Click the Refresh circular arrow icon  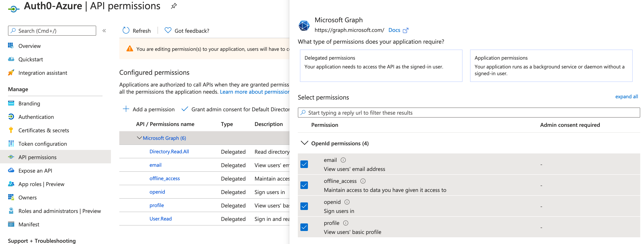(x=126, y=30)
